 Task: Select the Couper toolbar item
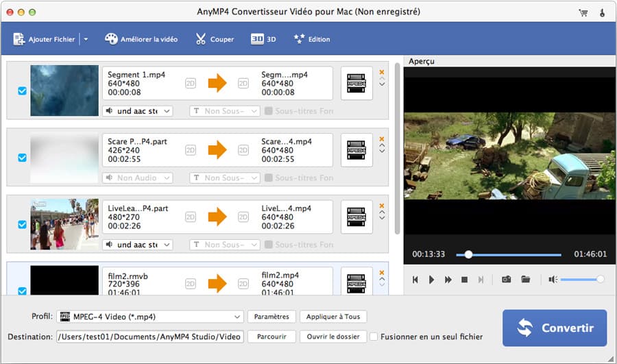(x=215, y=39)
